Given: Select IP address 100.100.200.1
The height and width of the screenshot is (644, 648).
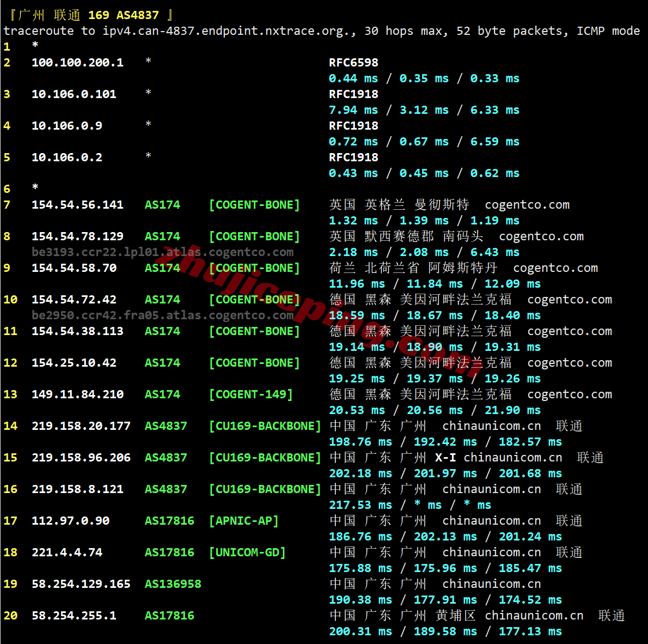Looking at the screenshot, I should tap(77, 63).
